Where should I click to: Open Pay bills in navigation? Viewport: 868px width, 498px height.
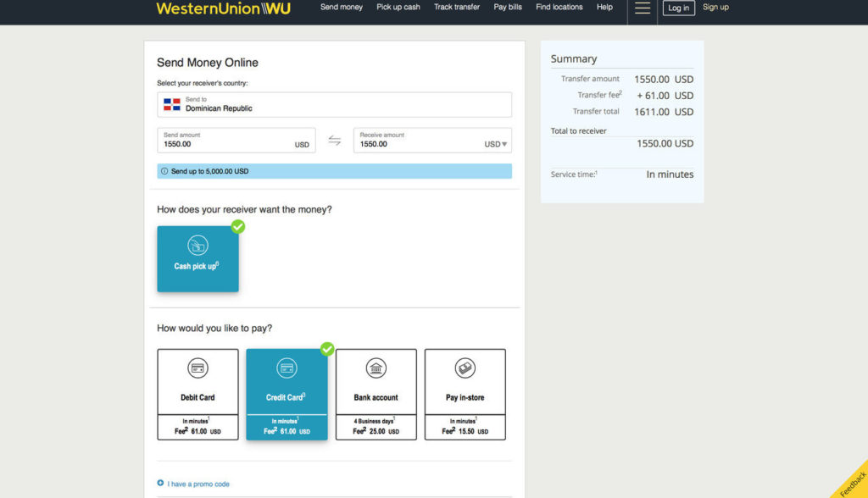[508, 7]
